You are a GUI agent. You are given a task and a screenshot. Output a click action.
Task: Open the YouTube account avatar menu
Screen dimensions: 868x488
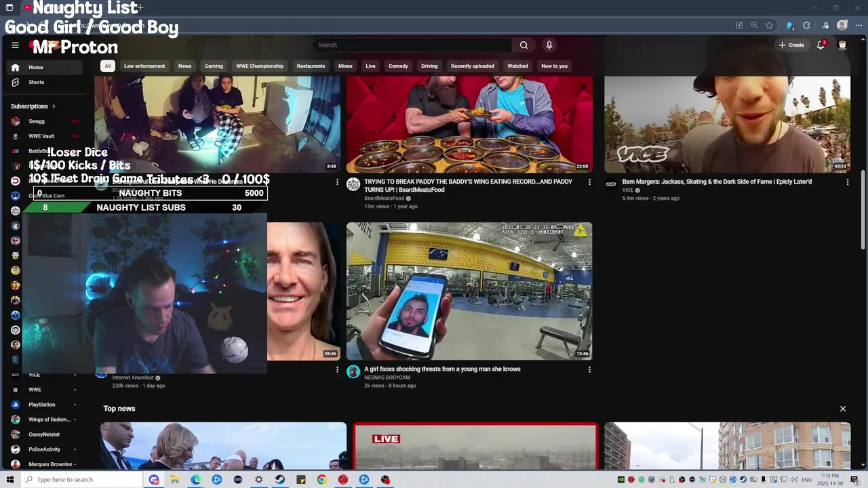[842, 45]
